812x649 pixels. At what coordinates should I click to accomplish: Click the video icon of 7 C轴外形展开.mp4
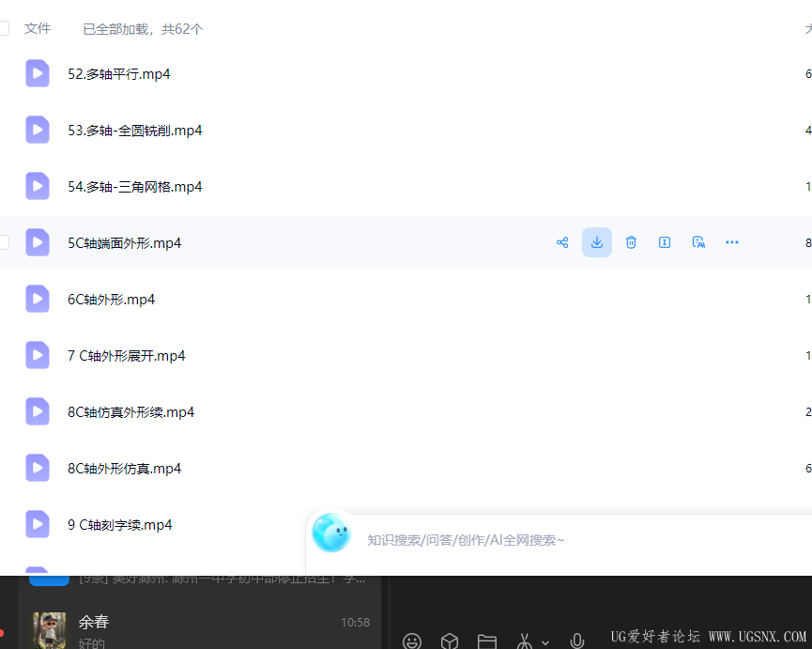38,355
